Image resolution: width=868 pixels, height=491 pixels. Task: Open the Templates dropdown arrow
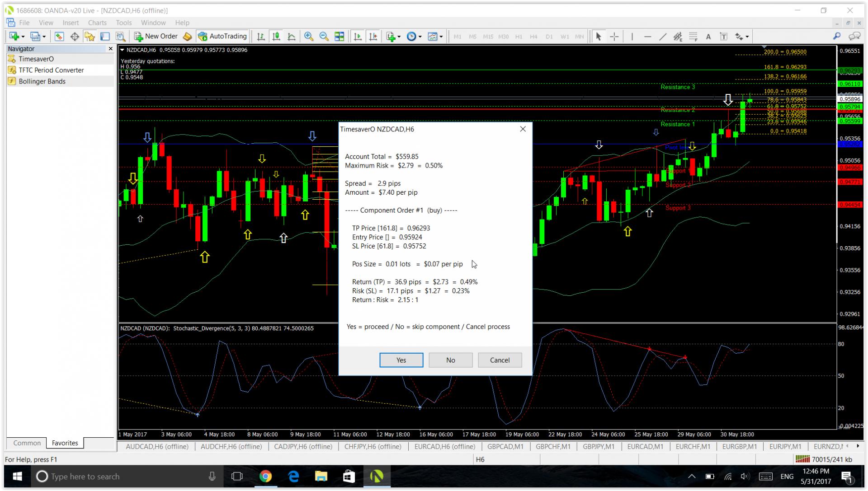(x=441, y=37)
